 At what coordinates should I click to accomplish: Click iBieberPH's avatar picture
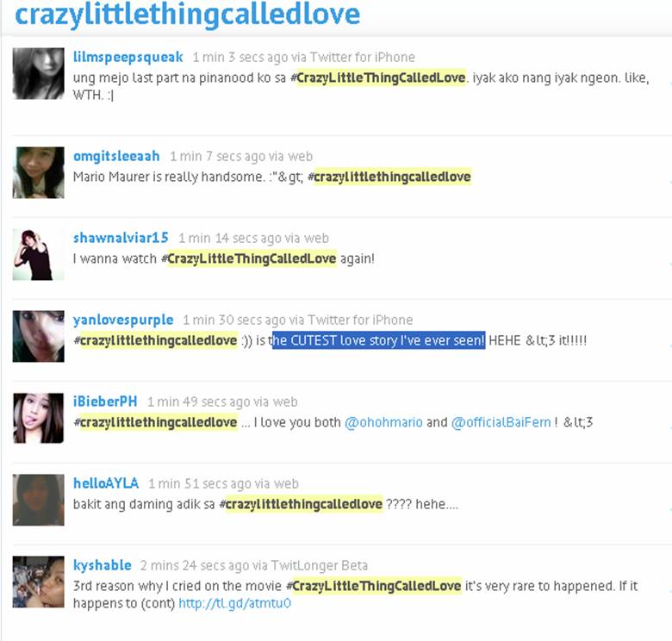(39, 418)
